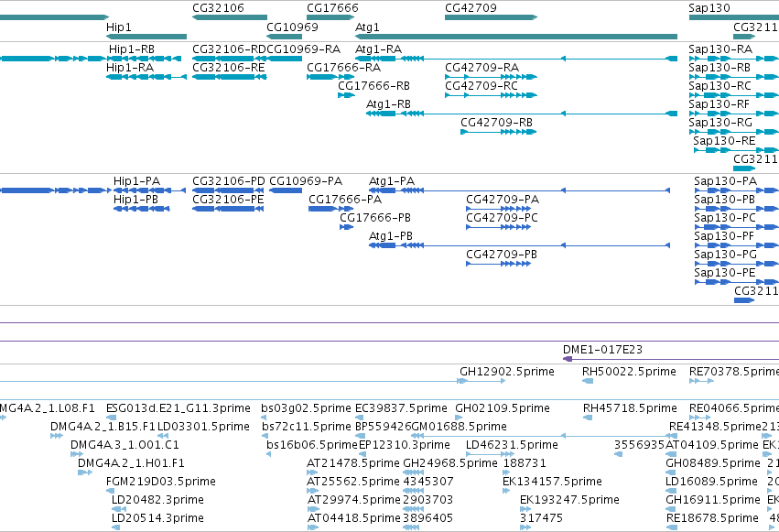Open the Sap130-PE protein label
This screenshot has width=779, height=532.
[724, 273]
